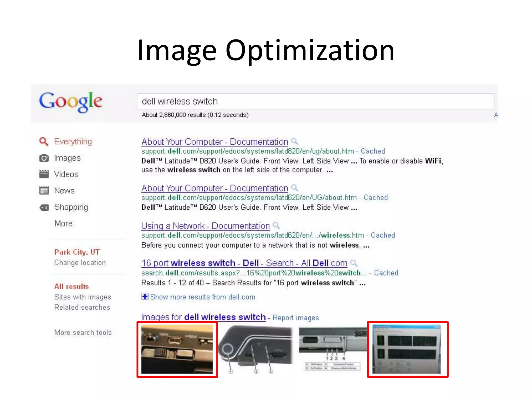
Task: Open the Images camera icon
Action: pos(44,158)
